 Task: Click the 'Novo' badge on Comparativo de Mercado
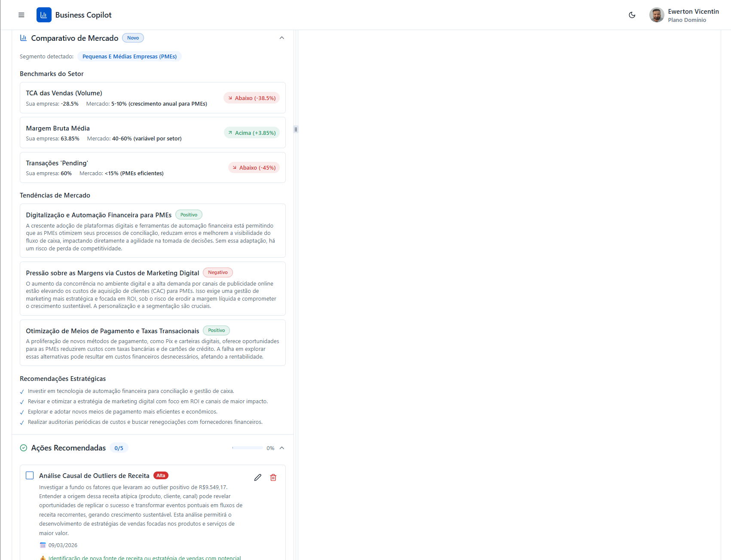tap(133, 38)
